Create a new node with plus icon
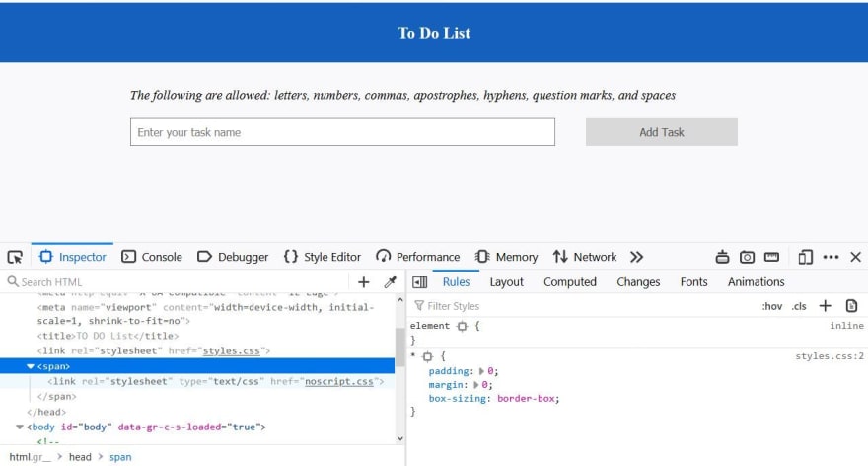The image size is (868, 466). tap(364, 282)
